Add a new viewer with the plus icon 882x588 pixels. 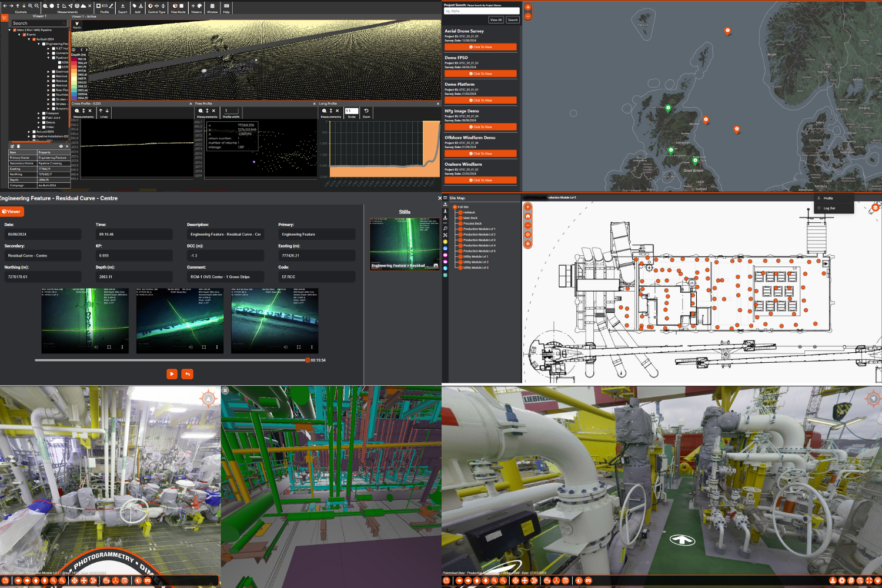pos(193,6)
